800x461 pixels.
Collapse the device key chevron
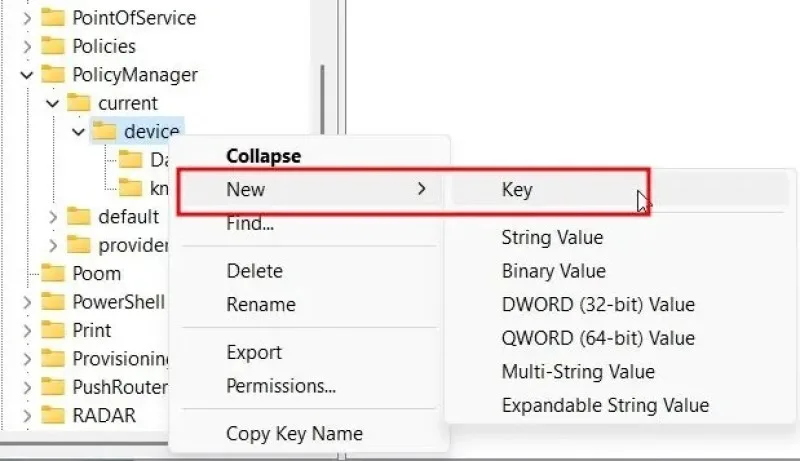pos(78,132)
